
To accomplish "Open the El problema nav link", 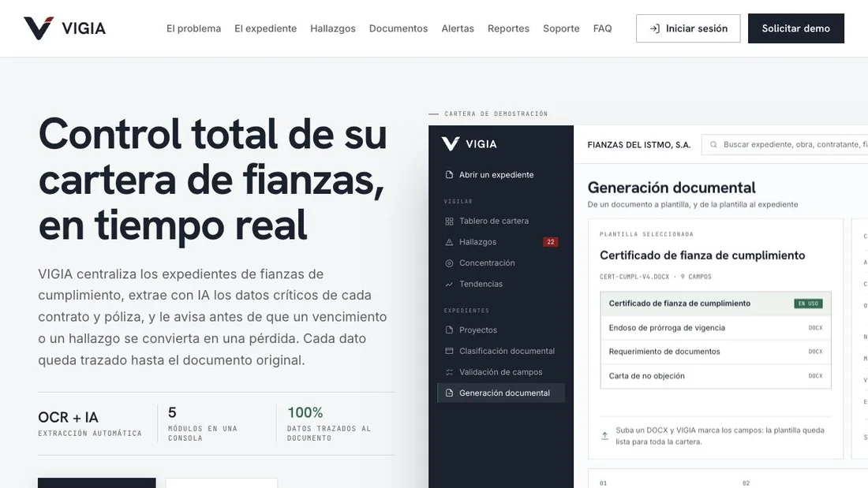I will tap(194, 28).
